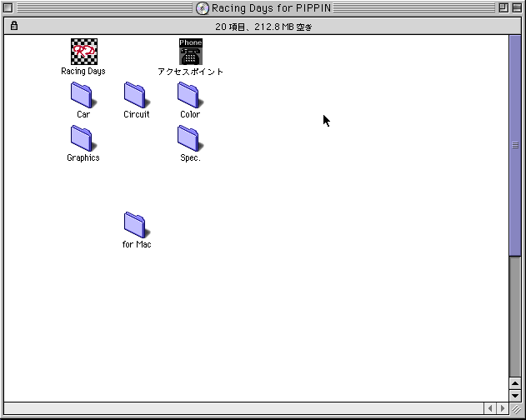
Task: Click vertical scrollbar down arrow
Action: 515,396
